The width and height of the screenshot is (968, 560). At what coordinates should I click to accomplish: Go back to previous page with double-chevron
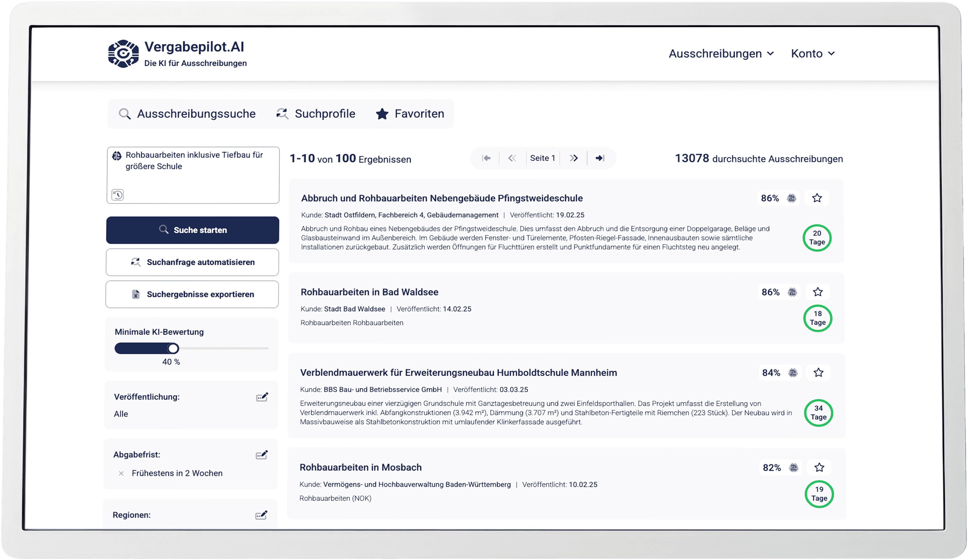click(x=512, y=158)
